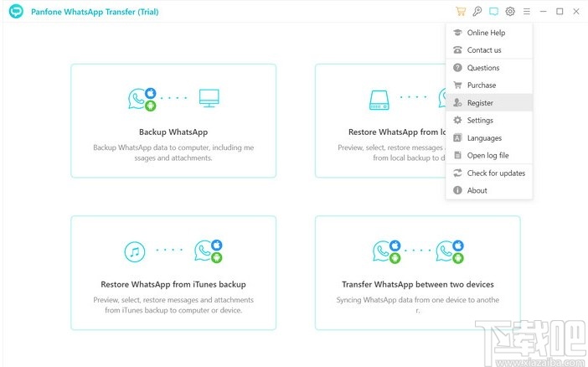The image size is (588, 367).
Task: Click iTunes music note icon
Action: tap(135, 251)
